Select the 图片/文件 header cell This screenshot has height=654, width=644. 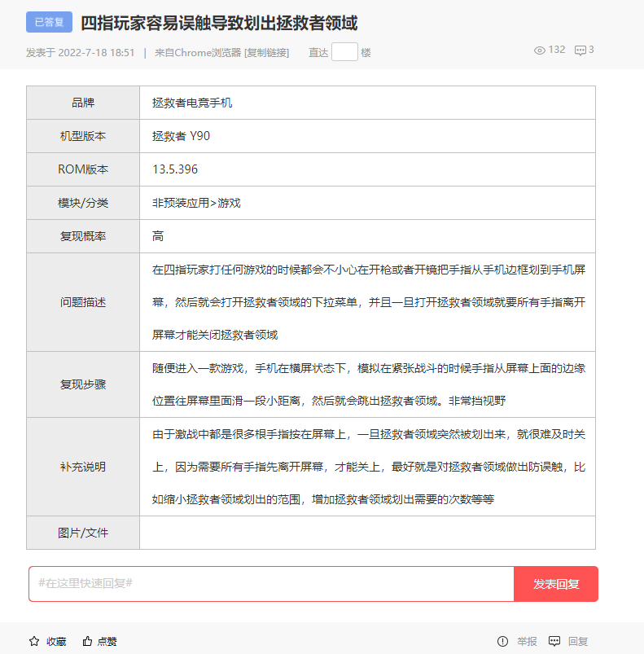pos(83,533)
